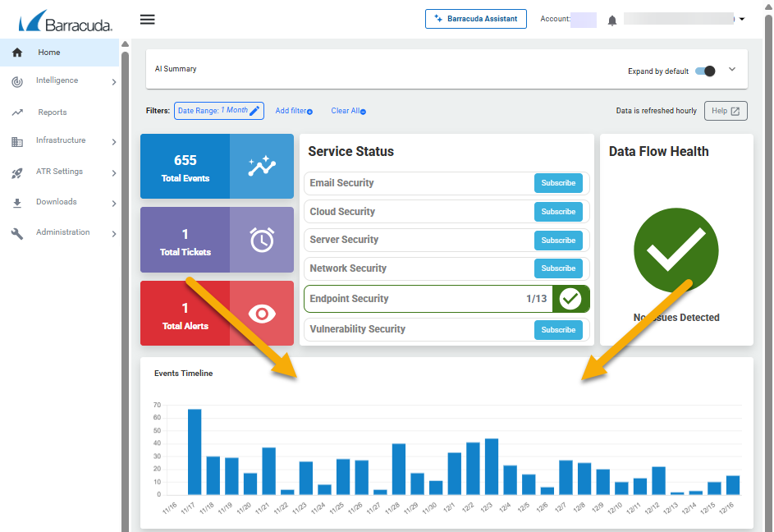Click the Total Tickets alarm clock icon
This screenshot has height=532, width=774.
(x=261, y=240)
